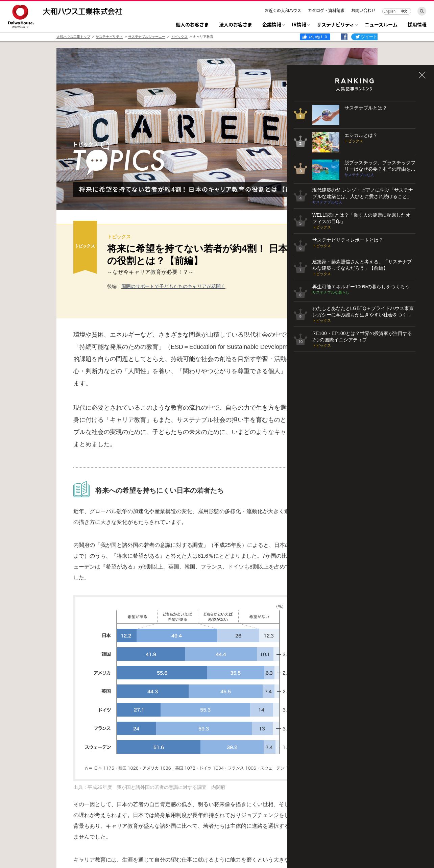The height and width of the screenshot is (868, 434).
Task: Click the bronze crown rank 3 icon
Action: 300,169
